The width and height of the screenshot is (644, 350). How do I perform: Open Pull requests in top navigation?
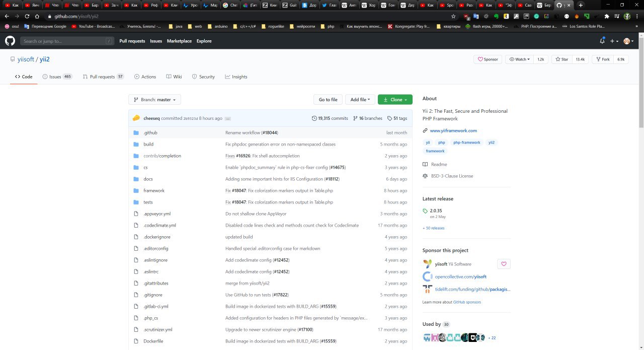coord(132,41)
